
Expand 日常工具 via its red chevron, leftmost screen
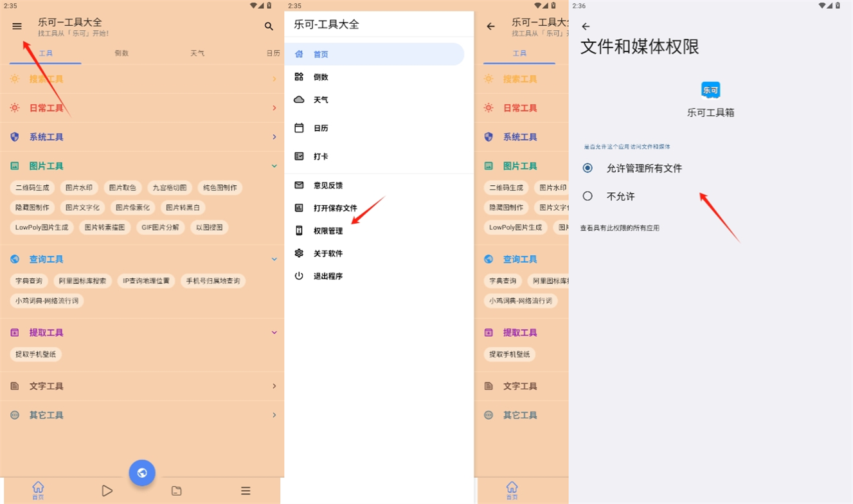(x=274, y=108)
